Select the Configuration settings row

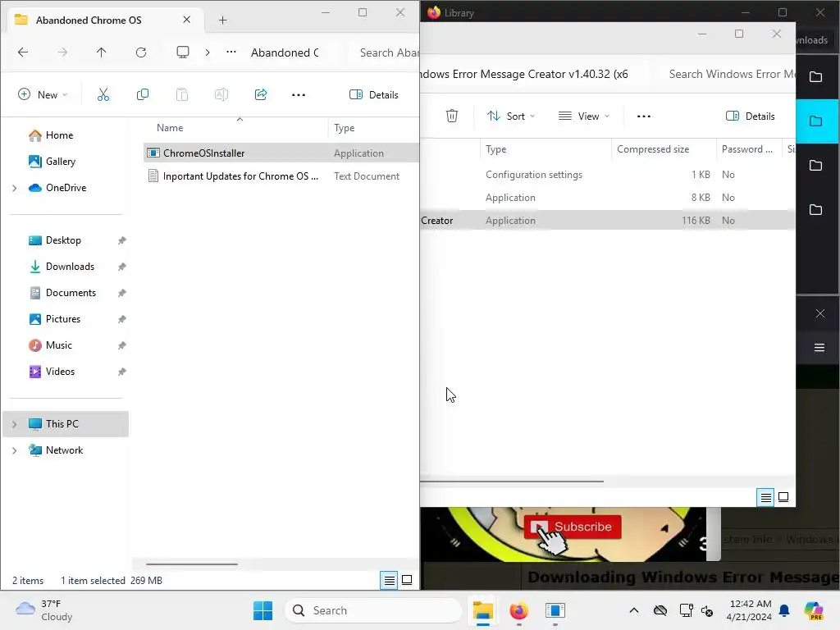click(x=608, y=175)
